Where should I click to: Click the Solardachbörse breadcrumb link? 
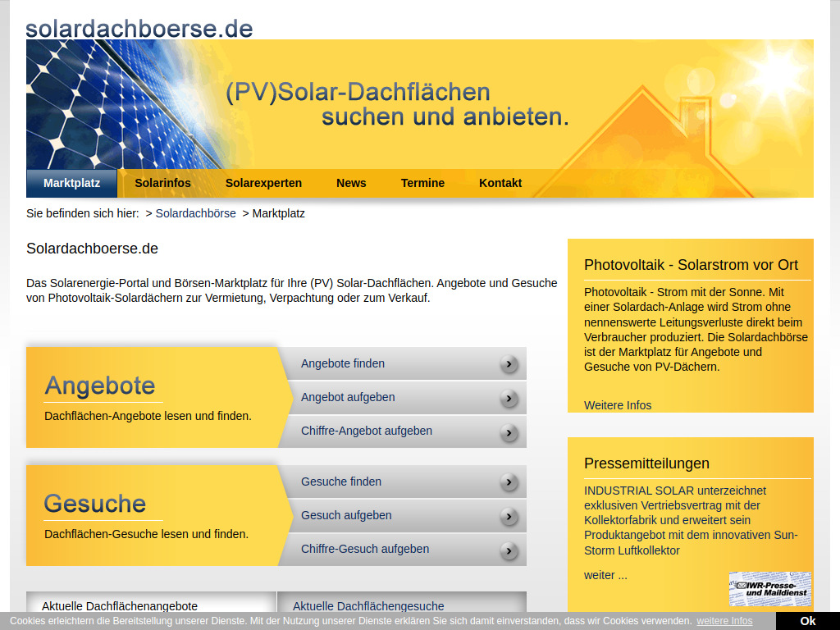[194, 213]
